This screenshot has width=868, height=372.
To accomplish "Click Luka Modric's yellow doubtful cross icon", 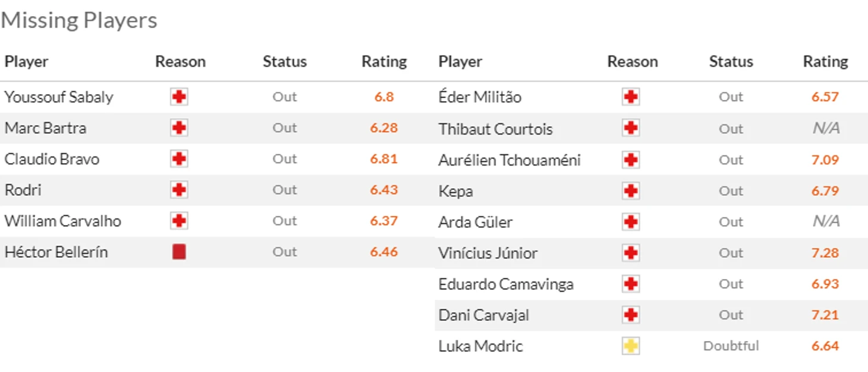I will (631, 346).
